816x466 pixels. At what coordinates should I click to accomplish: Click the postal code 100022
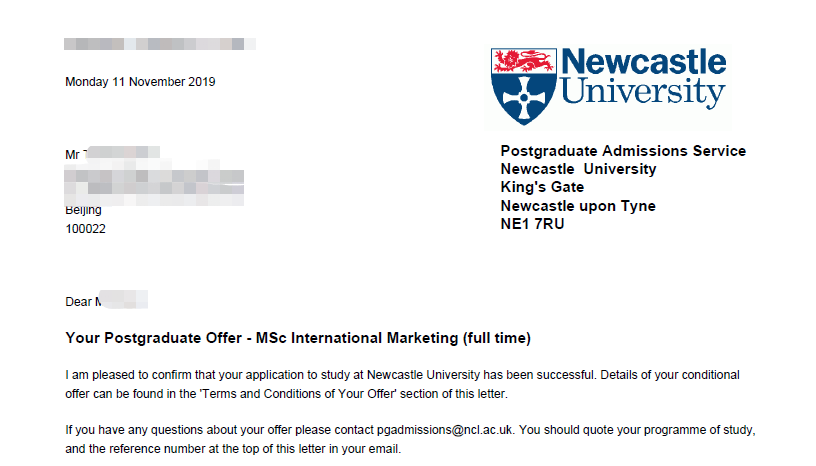pyautogui.click(x=85, y=229)
